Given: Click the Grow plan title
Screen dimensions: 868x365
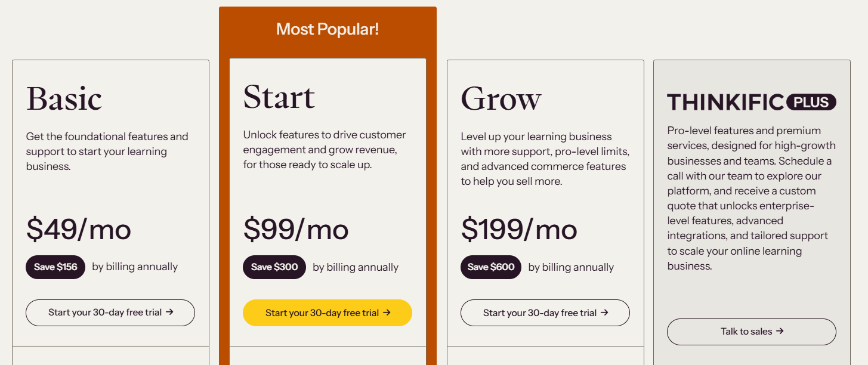Looking at the screenshot, I should pos(501,98).
